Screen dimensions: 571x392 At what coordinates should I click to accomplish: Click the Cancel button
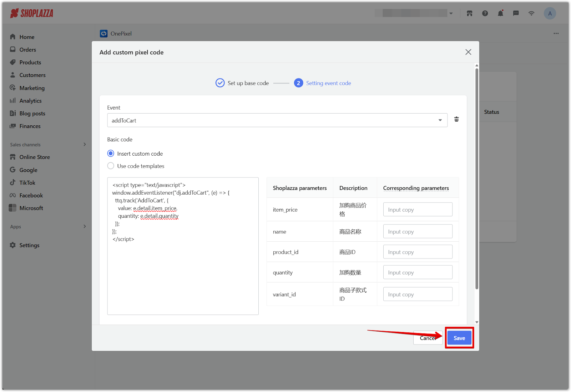point(428,338)
